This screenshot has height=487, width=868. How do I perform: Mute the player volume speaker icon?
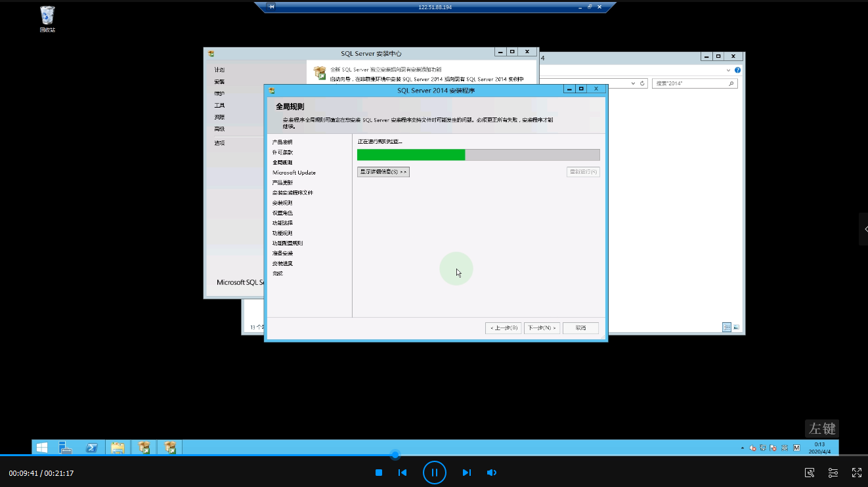(491, 473)
